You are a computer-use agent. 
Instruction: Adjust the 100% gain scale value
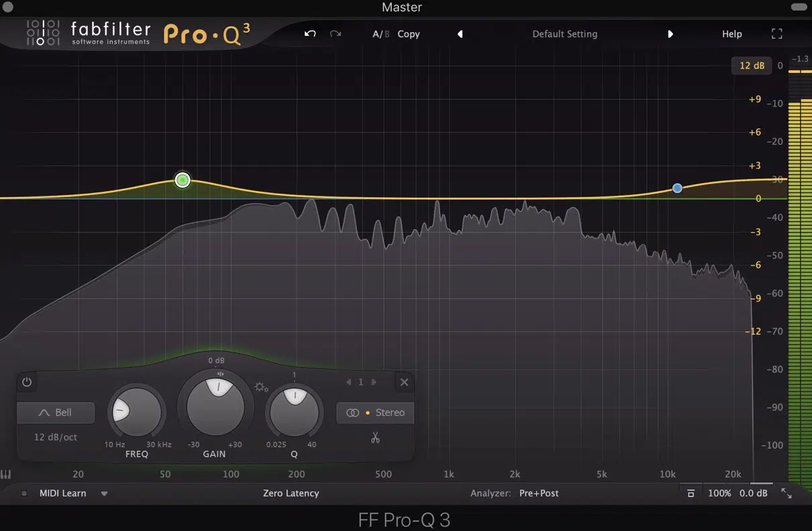coord(719,493)
